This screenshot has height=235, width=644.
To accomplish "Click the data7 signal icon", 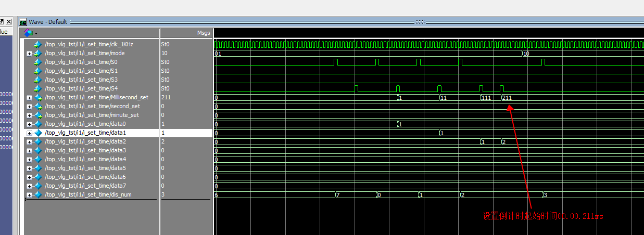I will [x=37, y=186].
